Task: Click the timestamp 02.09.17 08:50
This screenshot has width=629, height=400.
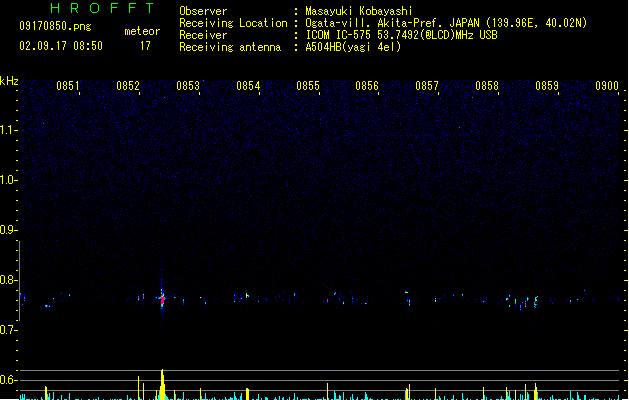Action: pos(61,46)
